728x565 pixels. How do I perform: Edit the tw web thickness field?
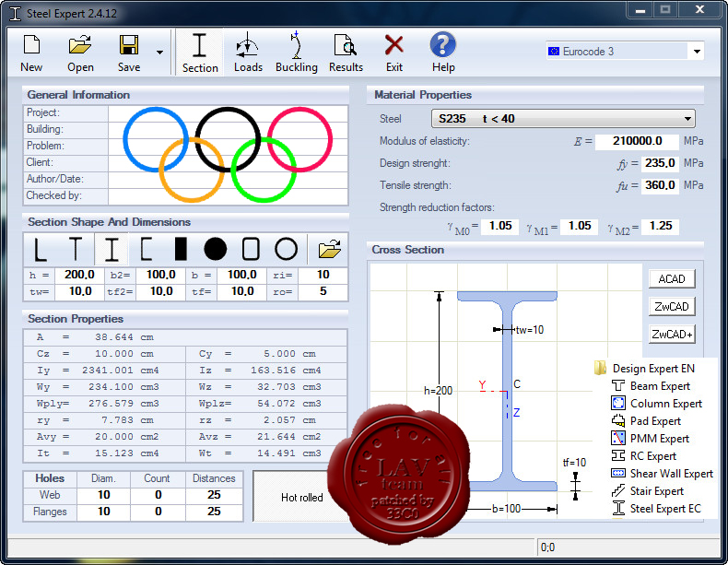(x=79, y=291)
